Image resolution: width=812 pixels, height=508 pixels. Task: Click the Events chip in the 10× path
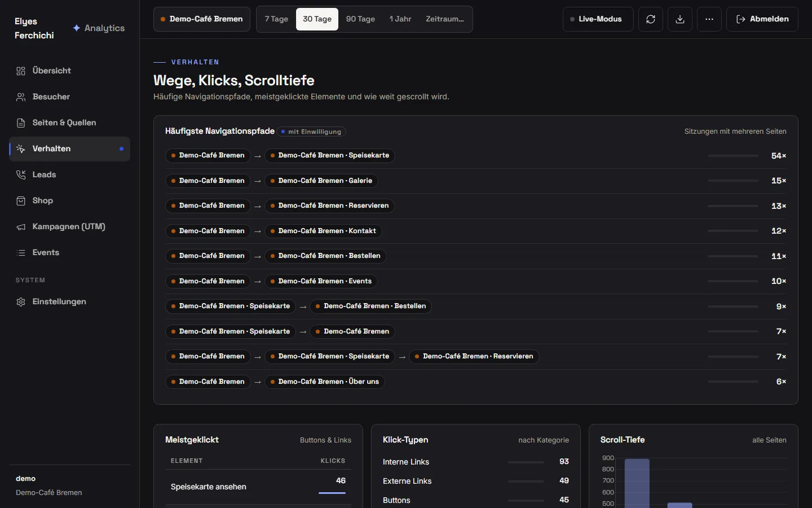pos(321,281)
